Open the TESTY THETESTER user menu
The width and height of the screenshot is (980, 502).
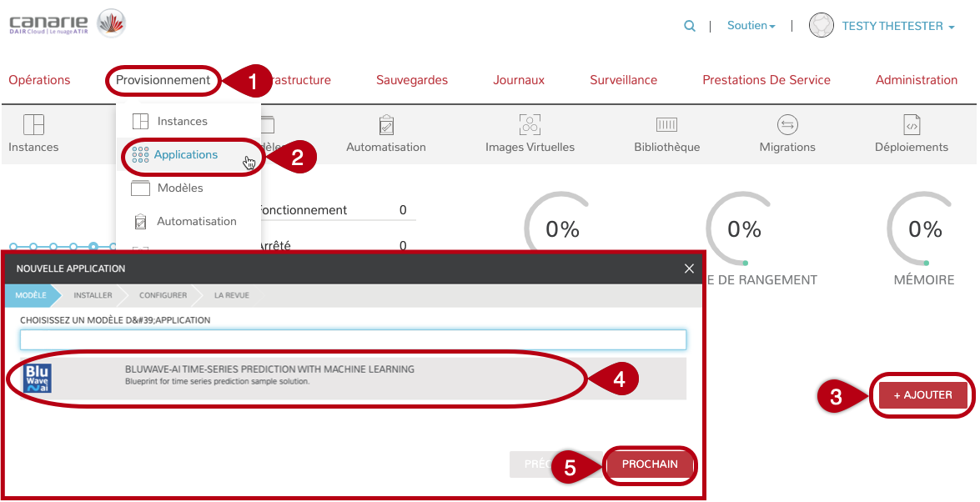(897, 26)
